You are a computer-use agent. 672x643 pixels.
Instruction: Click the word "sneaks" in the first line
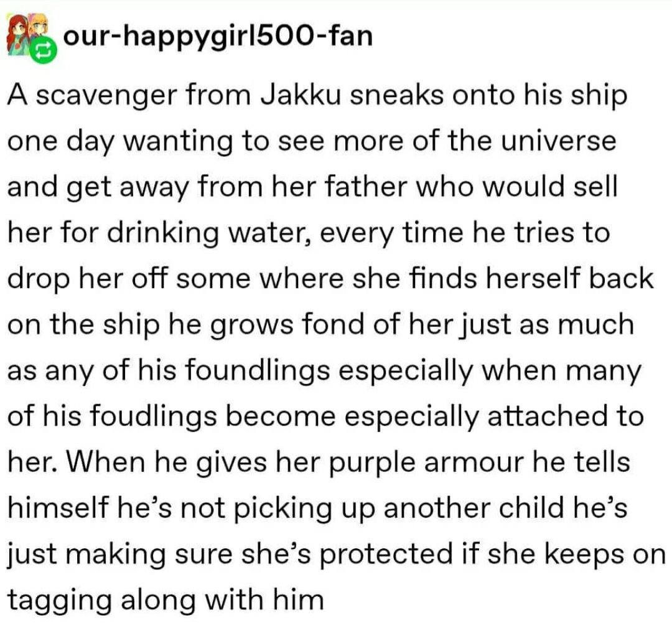[x=396, y=95]
